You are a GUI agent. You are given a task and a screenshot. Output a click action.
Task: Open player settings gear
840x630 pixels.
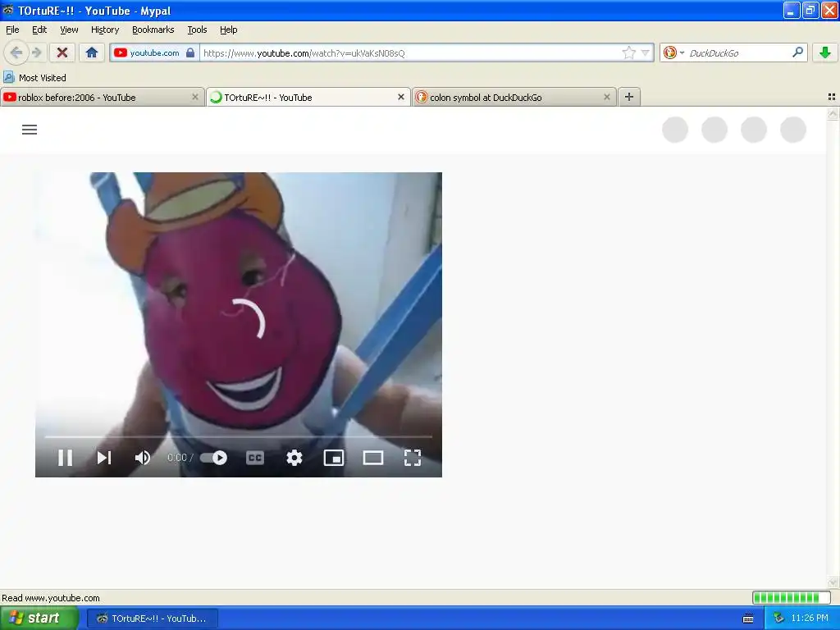(294, 458)
